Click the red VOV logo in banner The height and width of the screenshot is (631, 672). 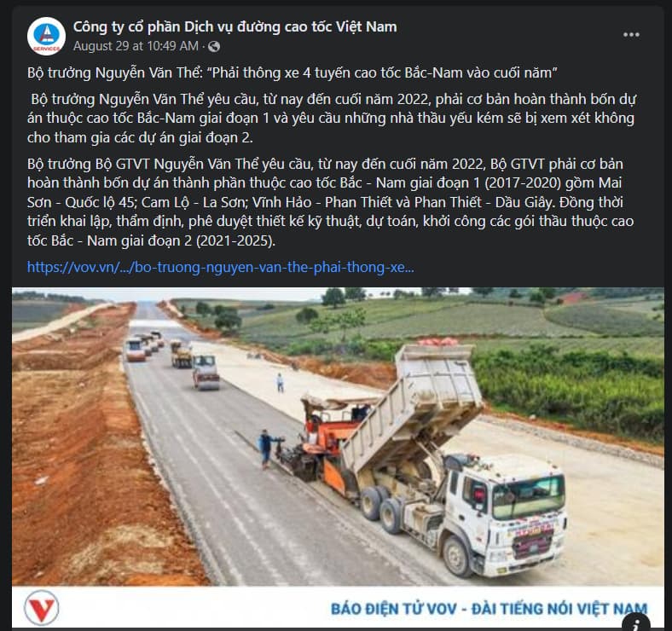42,607
